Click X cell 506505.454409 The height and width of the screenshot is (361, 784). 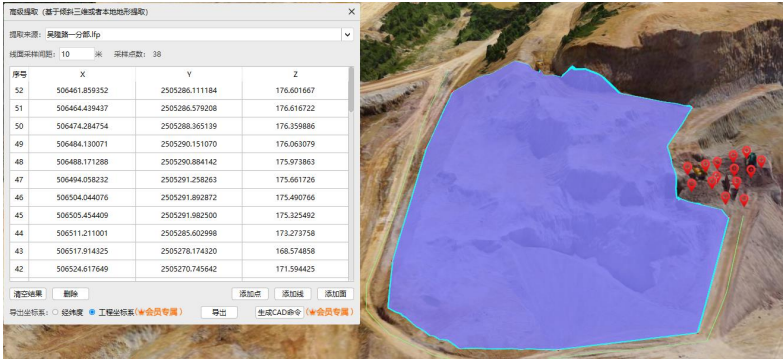coord(82,216)
